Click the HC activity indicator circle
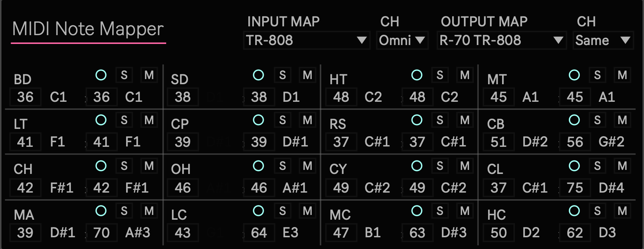Screen dimensions: 644x249 coord(574,211)
